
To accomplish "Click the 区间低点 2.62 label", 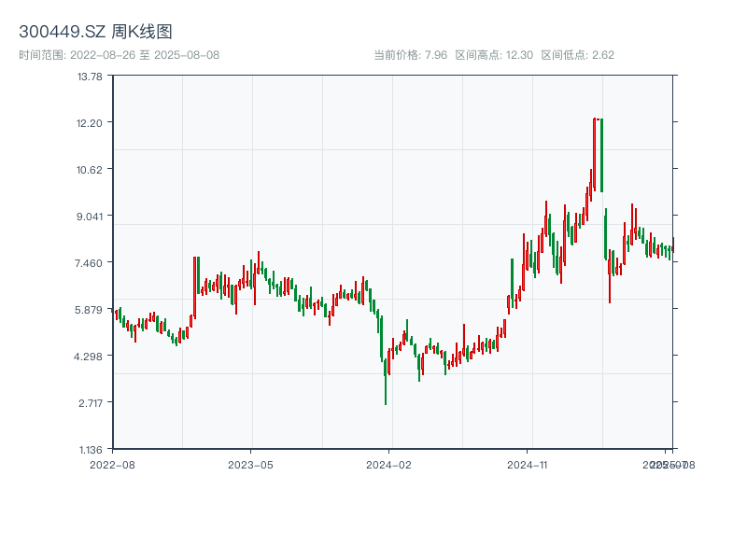I will coord(577,55).
